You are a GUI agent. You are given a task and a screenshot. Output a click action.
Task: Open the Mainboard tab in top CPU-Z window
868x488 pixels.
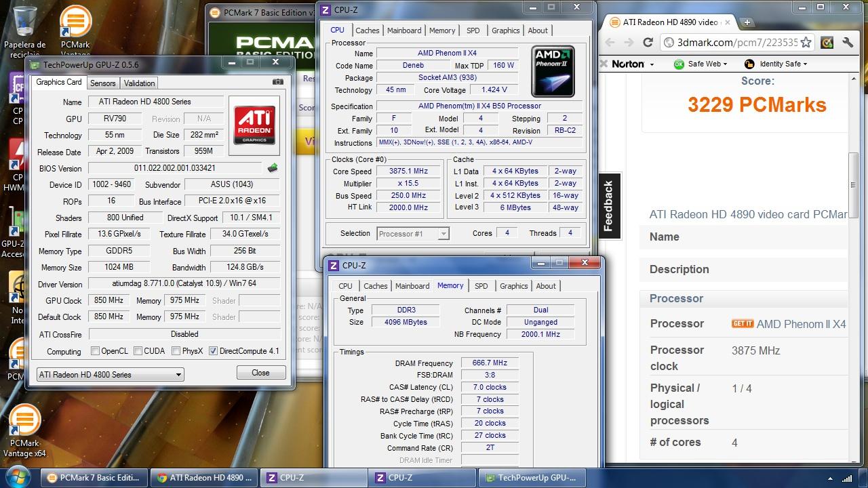pyautogui.click(x=404, y=30)
